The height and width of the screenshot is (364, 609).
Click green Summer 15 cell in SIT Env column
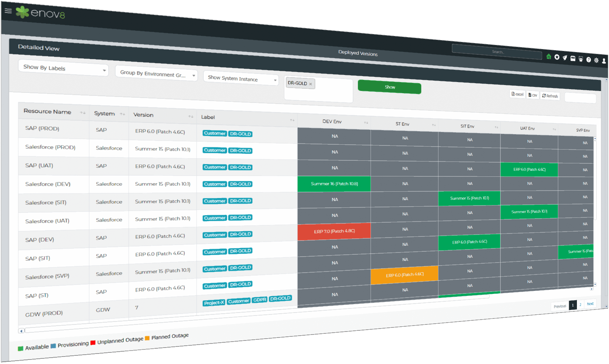coord(469,198)
